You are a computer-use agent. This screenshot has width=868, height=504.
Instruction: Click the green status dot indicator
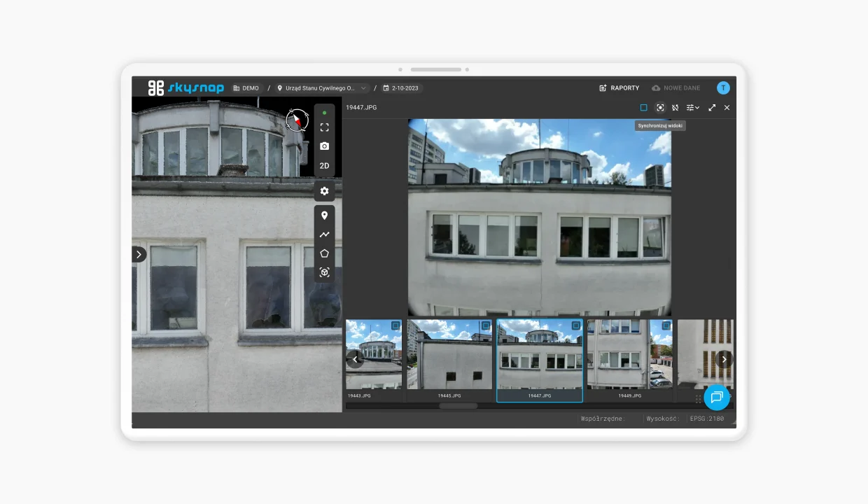point(324,113)
